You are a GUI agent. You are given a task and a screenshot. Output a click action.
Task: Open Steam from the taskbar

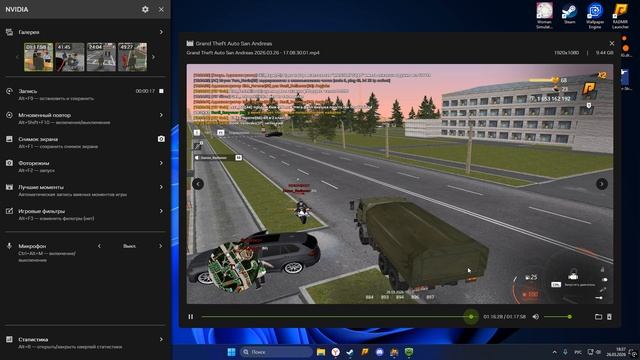click(x=350, y=352)
